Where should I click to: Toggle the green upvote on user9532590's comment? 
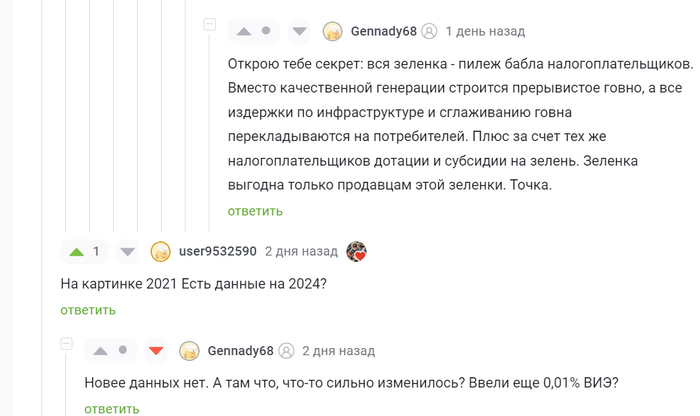pos(75,252)
